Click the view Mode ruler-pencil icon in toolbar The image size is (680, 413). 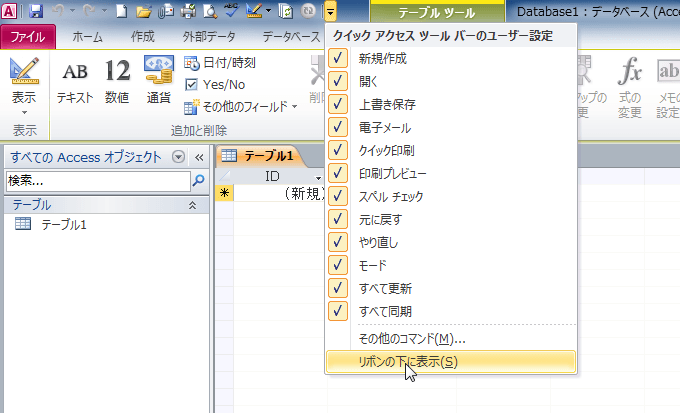click(x=254, y=11)
